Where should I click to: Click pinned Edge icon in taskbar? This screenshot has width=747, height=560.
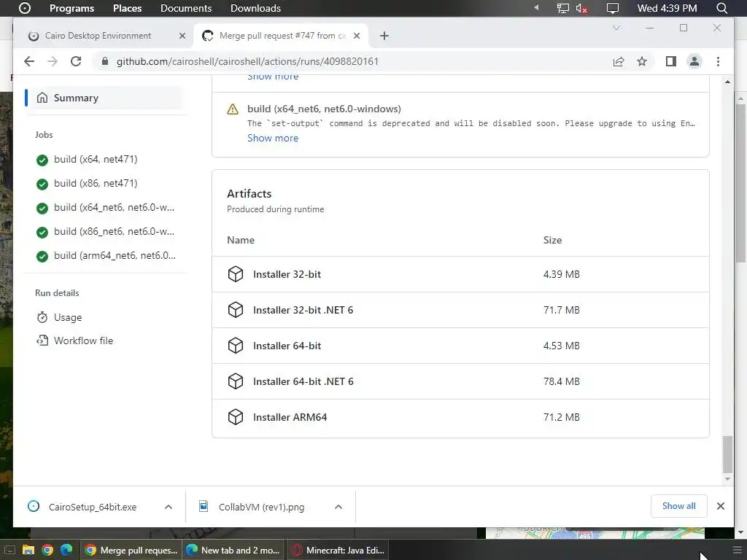[x=66, y=551]
